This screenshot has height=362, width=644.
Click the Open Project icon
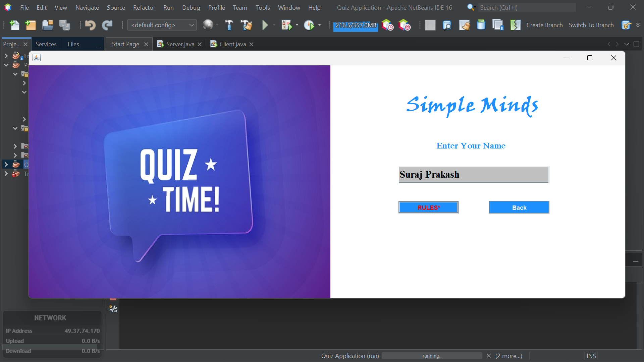click(x=47, y=25)
